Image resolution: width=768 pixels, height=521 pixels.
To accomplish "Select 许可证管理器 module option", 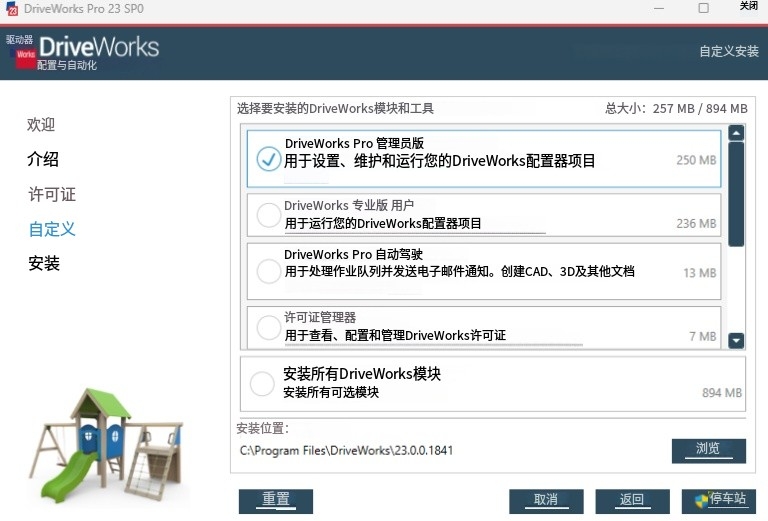I will tap(268, 327).
